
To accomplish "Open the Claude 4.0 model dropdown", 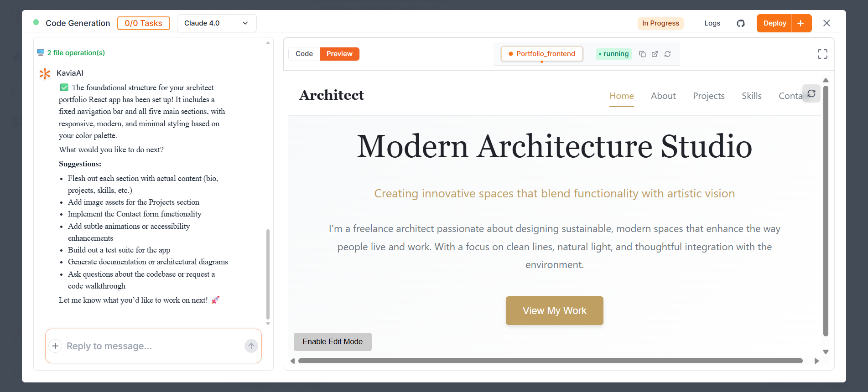I will tap(216, 23).
